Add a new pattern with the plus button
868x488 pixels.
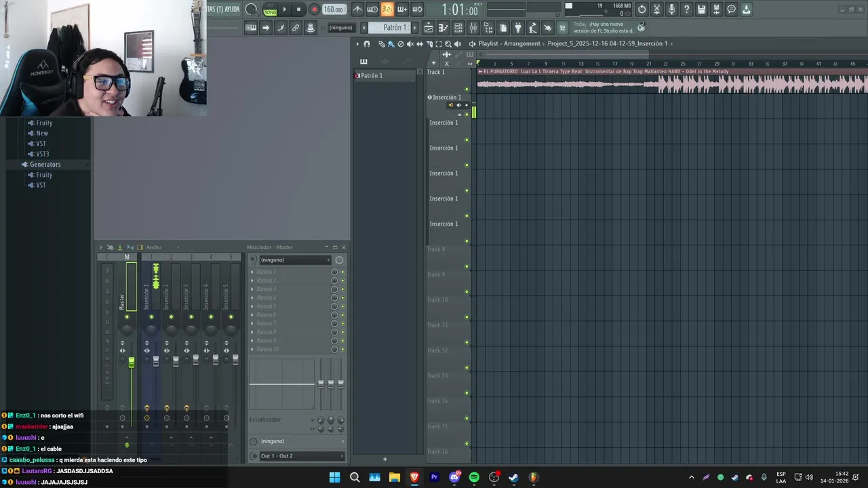click(414, 28)
